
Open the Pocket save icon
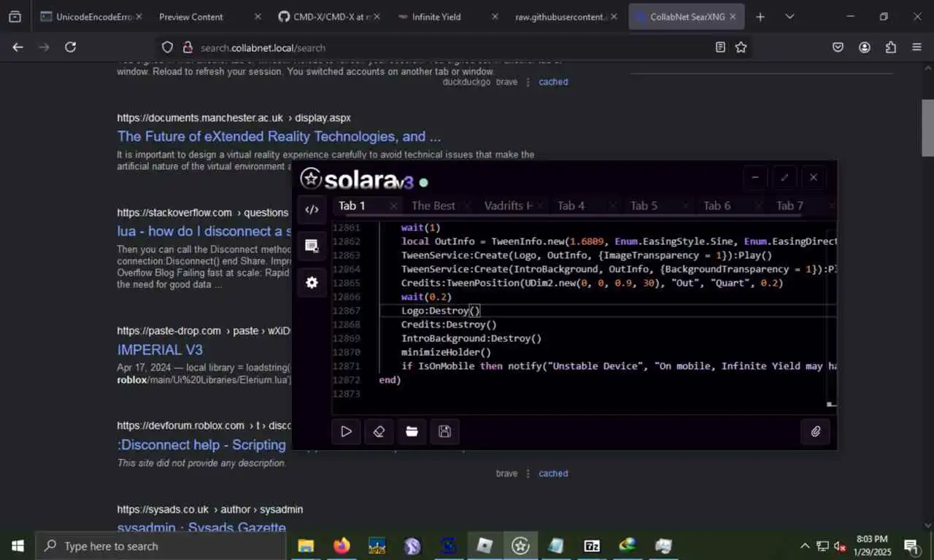point(838,47)
